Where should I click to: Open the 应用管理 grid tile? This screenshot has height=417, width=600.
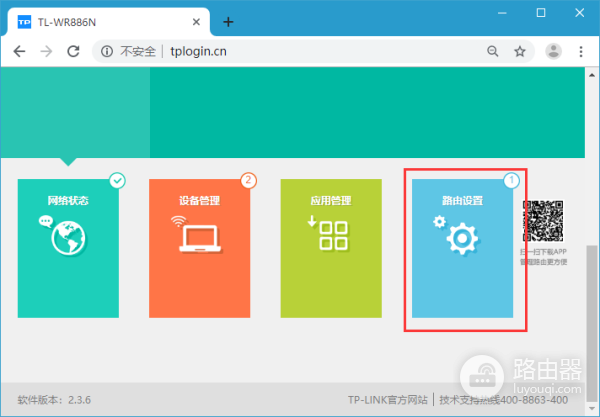[330, 248]
